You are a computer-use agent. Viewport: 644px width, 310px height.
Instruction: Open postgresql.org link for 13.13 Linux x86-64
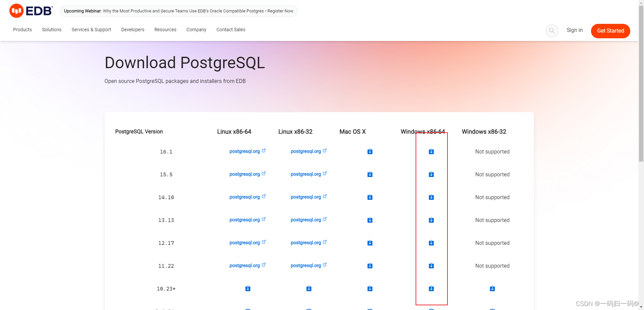248,220
